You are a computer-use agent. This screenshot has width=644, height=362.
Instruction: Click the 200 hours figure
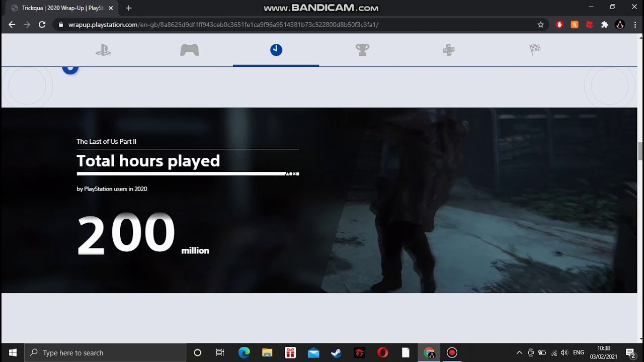pos(126,234)
